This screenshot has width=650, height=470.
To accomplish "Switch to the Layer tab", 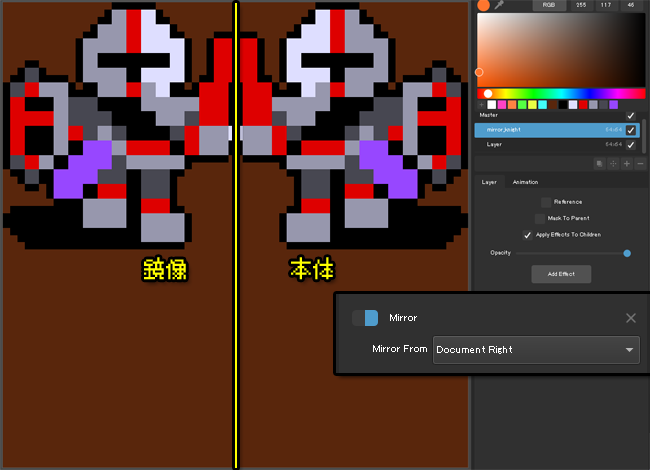I will pos(489,182).
